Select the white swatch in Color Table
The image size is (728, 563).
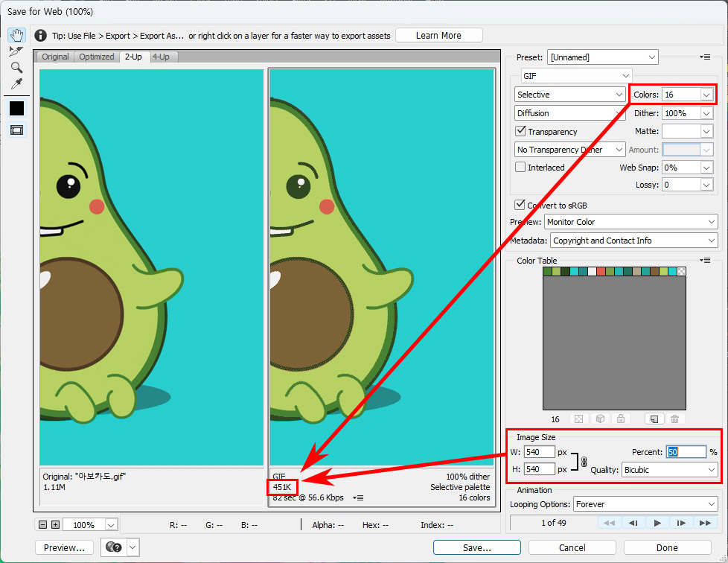(592, 271)
